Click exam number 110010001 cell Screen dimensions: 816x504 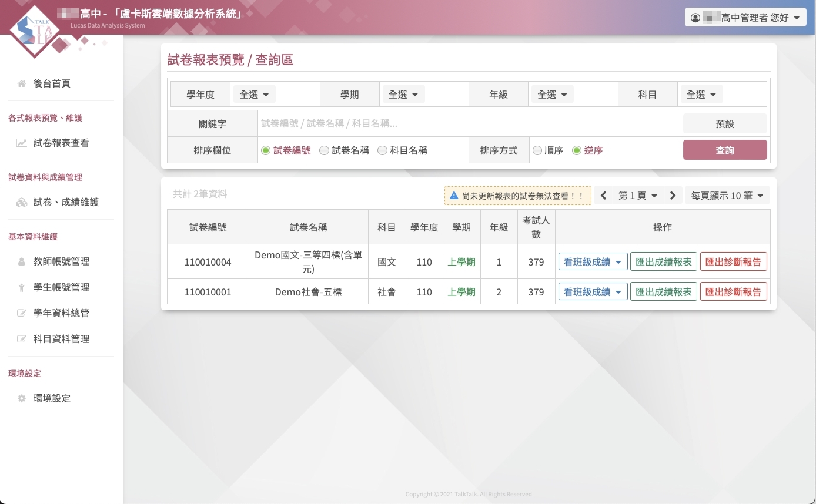pos(208,292)
